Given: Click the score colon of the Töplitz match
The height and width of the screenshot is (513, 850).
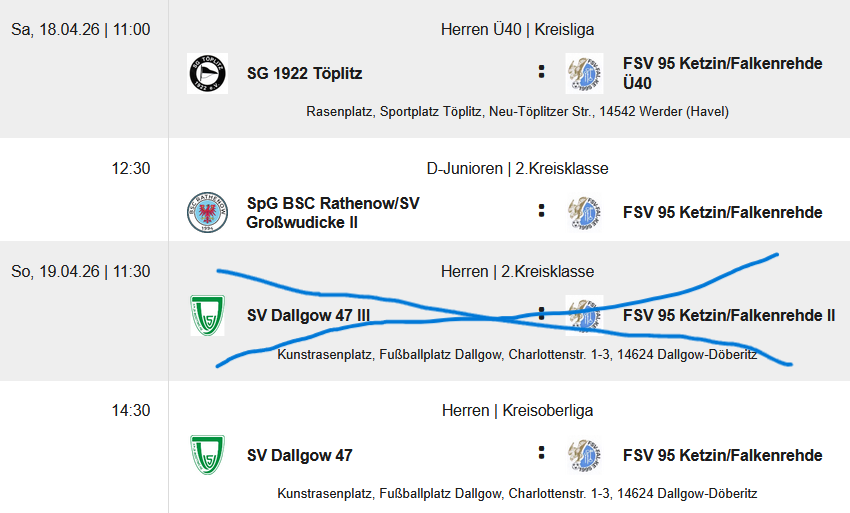Looking at the screenshot, I should click(x=541, y=72).
